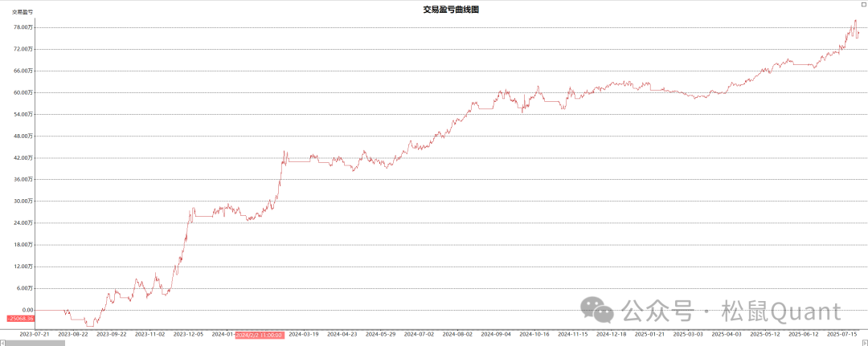This screenshot has height=346, width=868.
Task: Click the 78.00万 y-axis label
Action: click(23, 27)
